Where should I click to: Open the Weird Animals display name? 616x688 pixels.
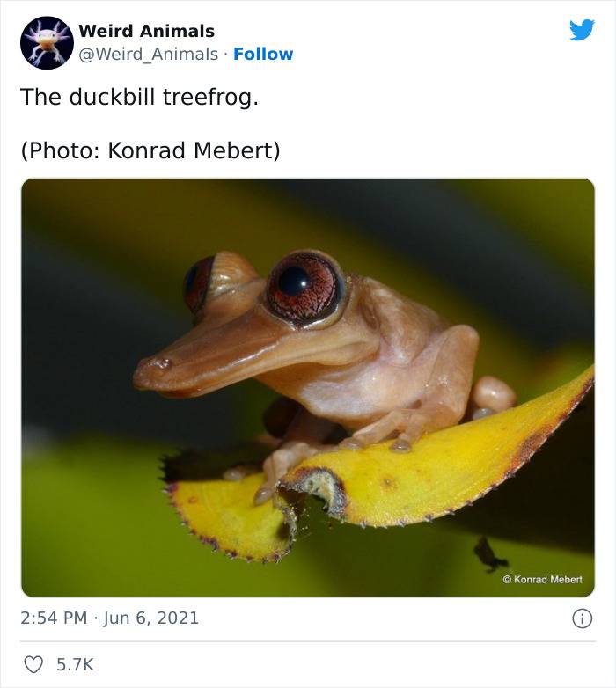tap(147, 31)
